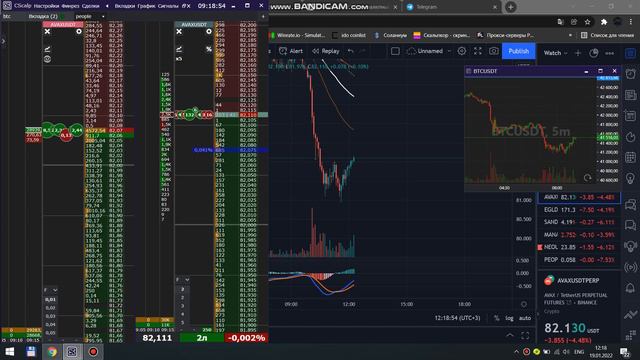Open the Winrate.io bookmark
640x360 pixels.
pos(298,36)
